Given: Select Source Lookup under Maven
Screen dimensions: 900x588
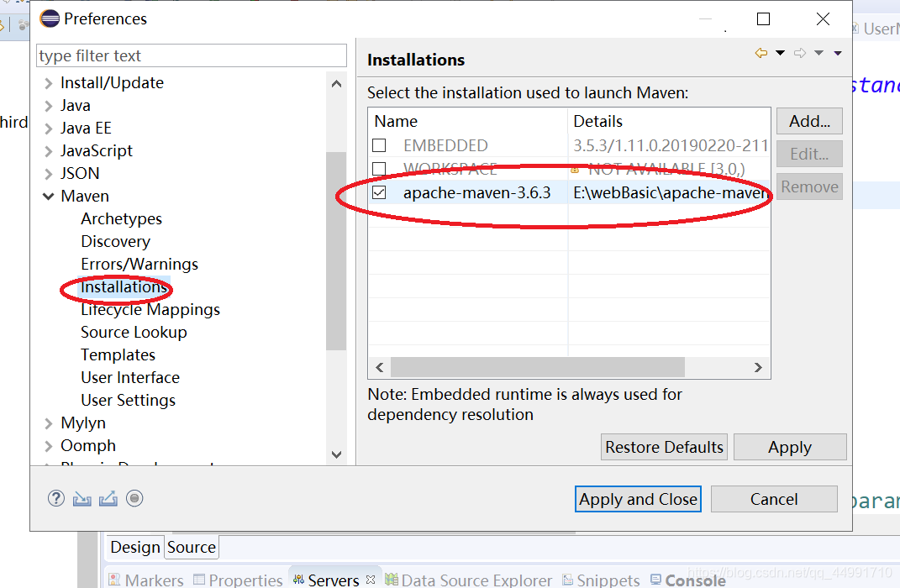Looking at the screenshot, I should [134, 332].
